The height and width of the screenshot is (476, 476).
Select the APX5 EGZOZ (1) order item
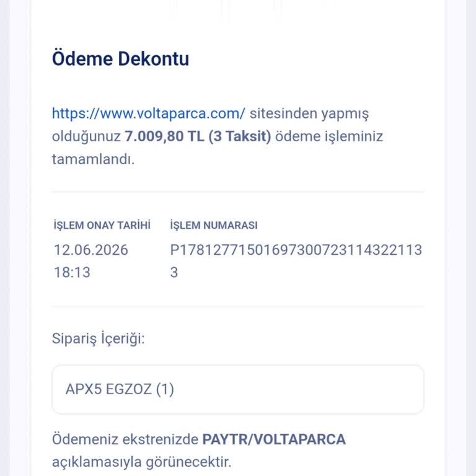238,389
